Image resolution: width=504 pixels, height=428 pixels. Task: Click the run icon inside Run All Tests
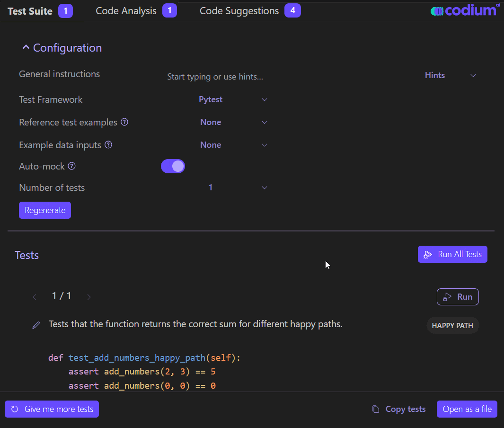pos(427,254)
